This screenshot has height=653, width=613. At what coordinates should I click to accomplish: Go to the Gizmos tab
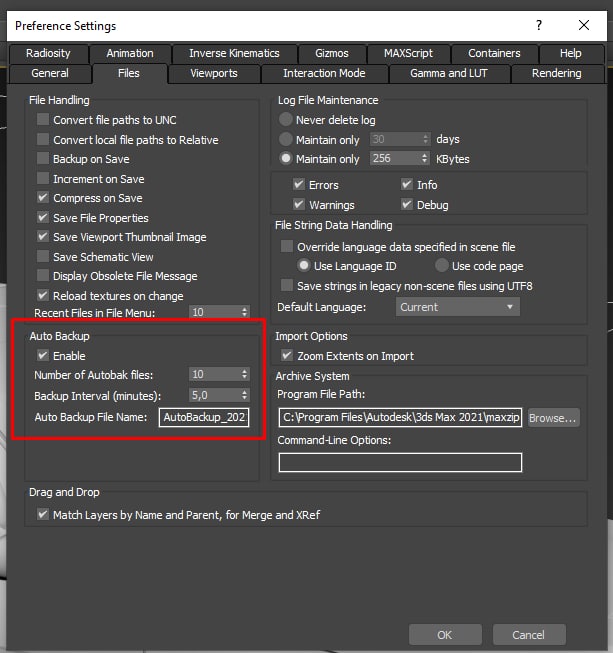coord(331,53)
